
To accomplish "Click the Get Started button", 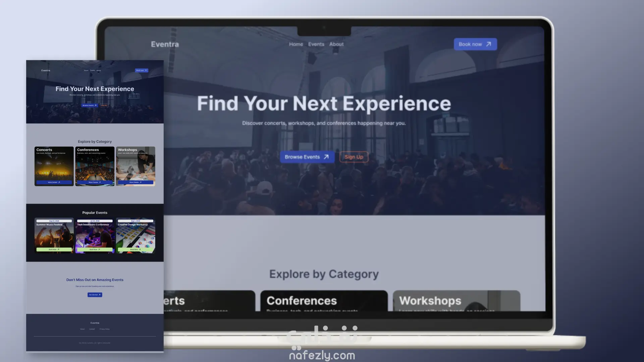I will tap(95, 295).
